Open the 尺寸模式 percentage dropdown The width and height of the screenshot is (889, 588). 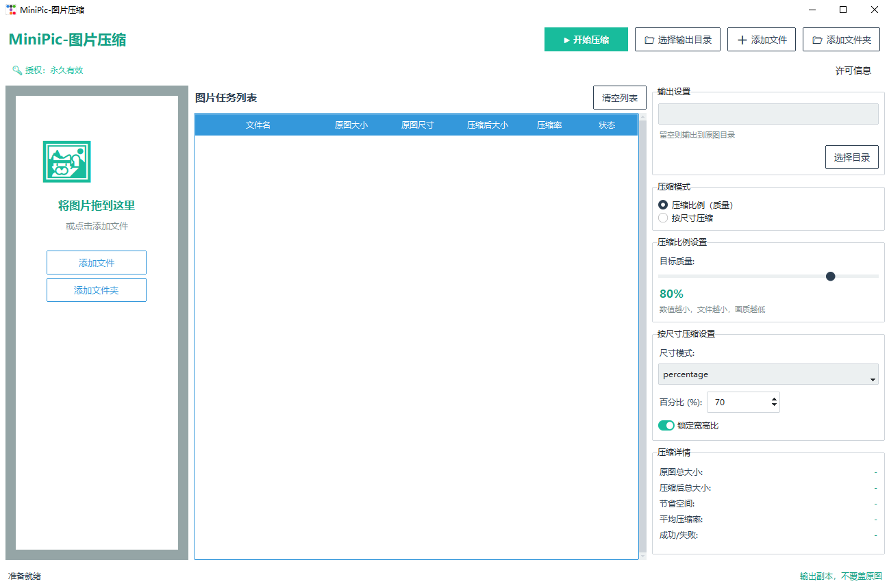[x=768, y=374]
